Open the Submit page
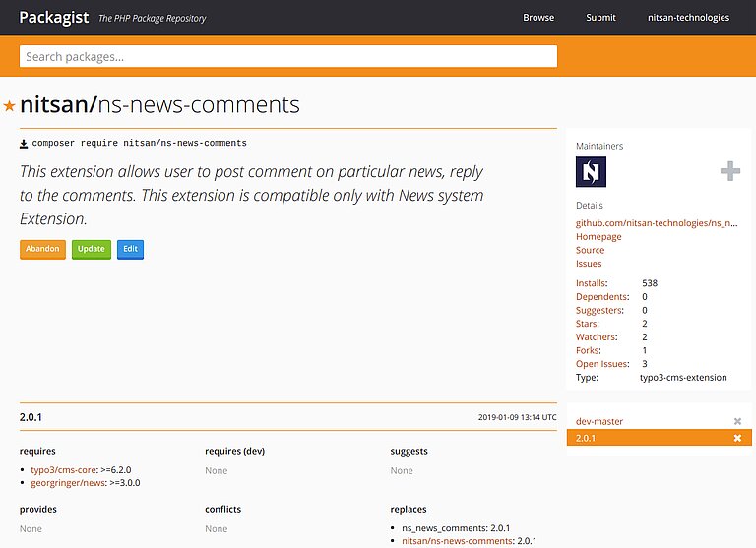The height and width of the screenshot is (548, 756). 600,18
